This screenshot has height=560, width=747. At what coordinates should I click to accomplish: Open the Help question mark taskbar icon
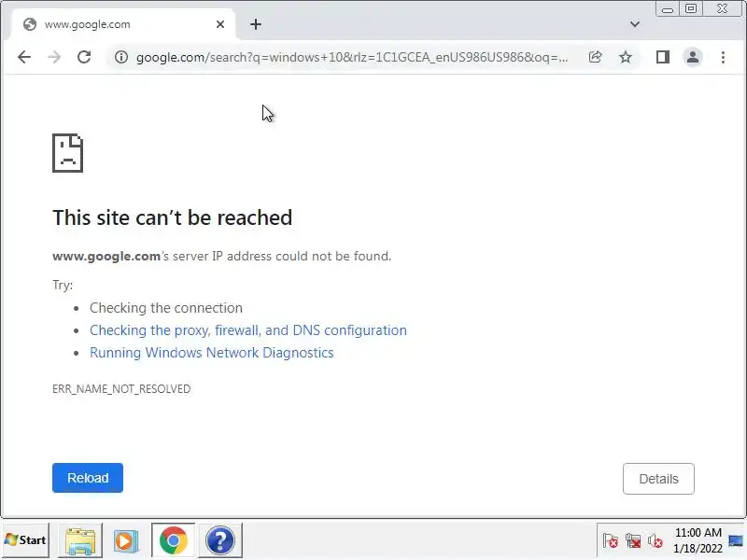(220, 540)
